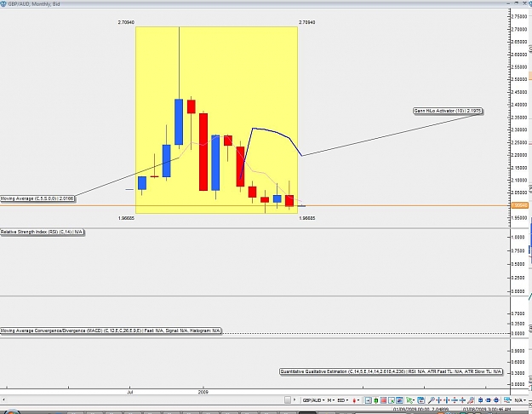Click the green candlestick toolbar icon
This screenshot has width=532, height=414.
(376, 400)
